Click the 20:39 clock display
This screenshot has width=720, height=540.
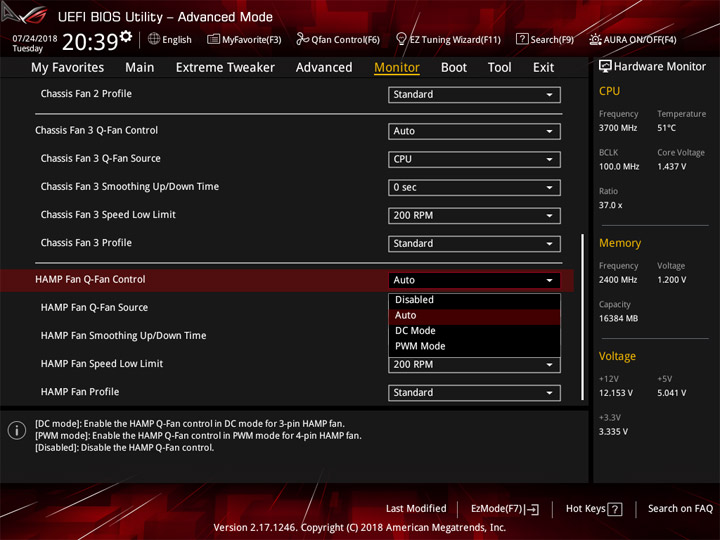coord(90,42)
